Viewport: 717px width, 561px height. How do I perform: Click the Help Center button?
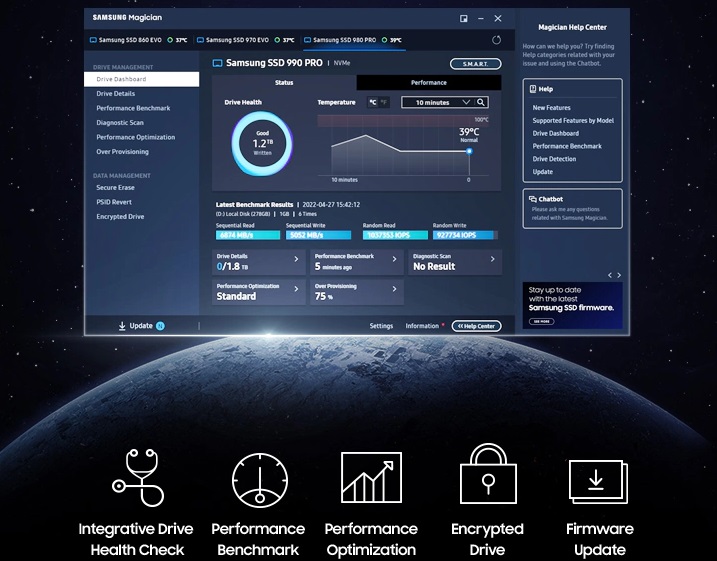pyautogui.click(x=476, y=326)
